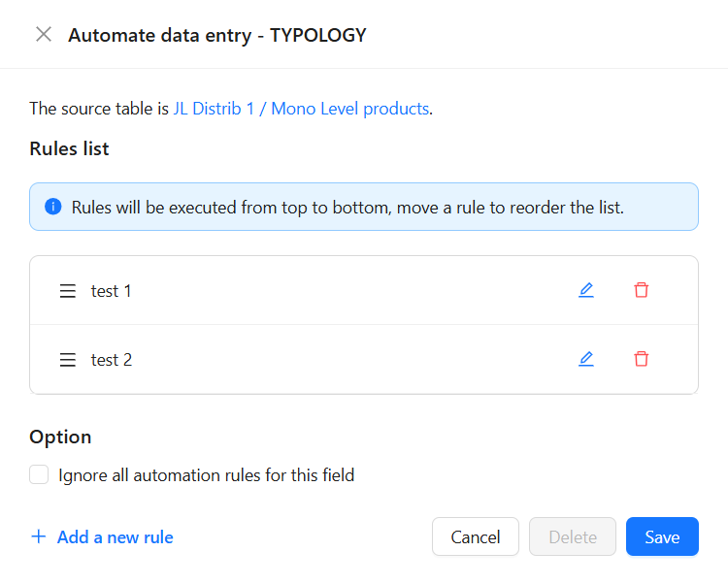Grab the drag handle for test 2

68,360
